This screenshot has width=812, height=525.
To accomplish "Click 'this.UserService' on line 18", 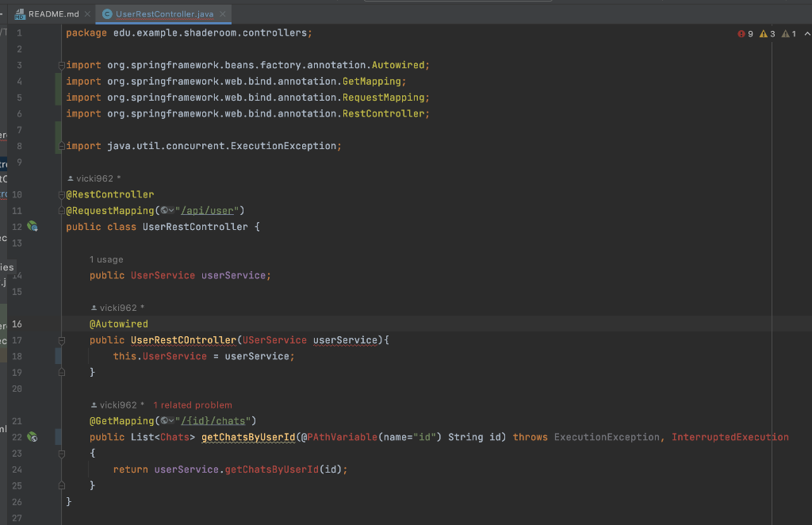I will click(159, 356).
